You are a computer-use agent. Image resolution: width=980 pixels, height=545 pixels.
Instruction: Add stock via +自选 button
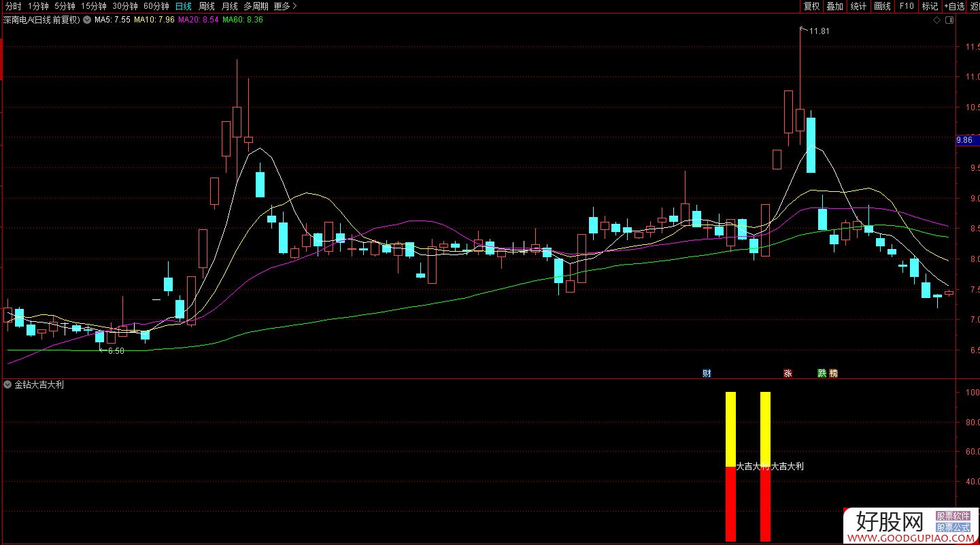tap(954, 6)
